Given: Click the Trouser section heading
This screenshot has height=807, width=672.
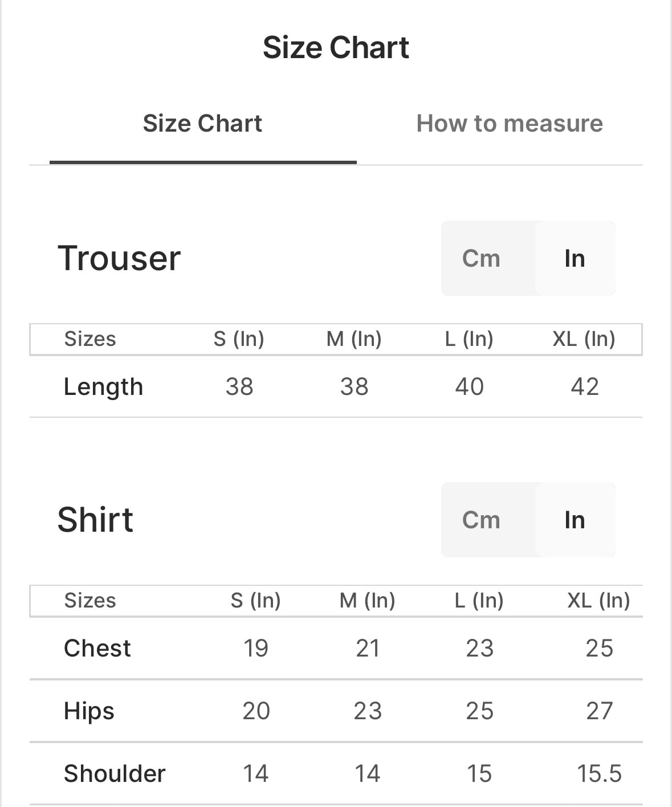Looking at the screenshot, I should [119, 258].
